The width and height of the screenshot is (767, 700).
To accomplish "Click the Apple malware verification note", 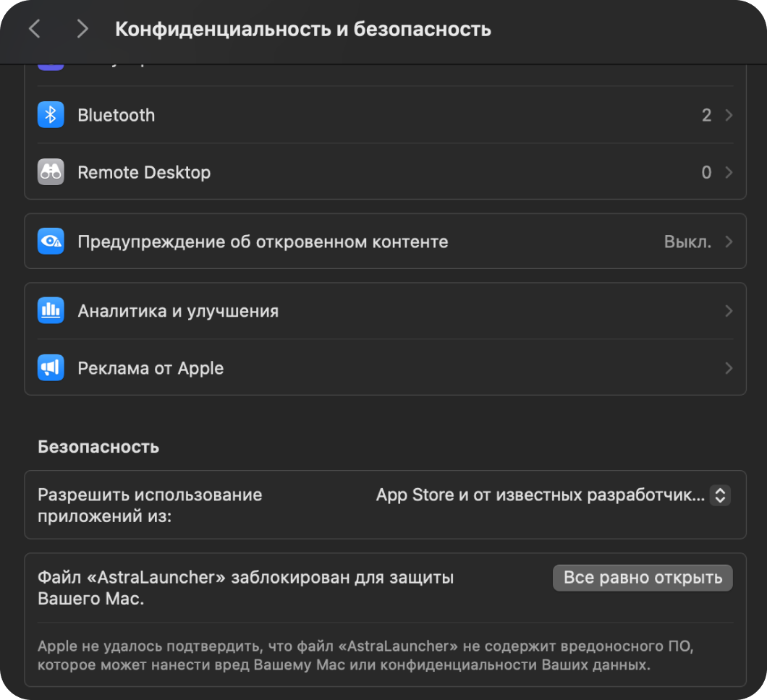I will pyautogui.click(x=365, y=655).
